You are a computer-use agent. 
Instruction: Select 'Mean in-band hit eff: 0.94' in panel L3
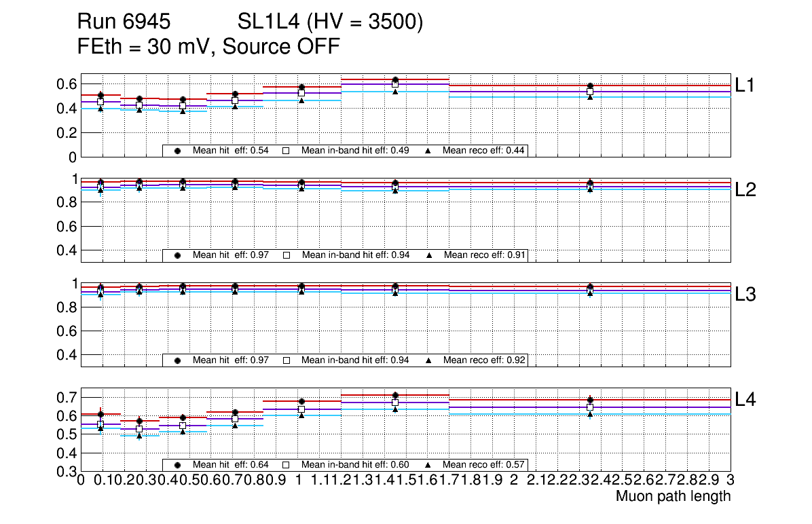pos(355,360)
